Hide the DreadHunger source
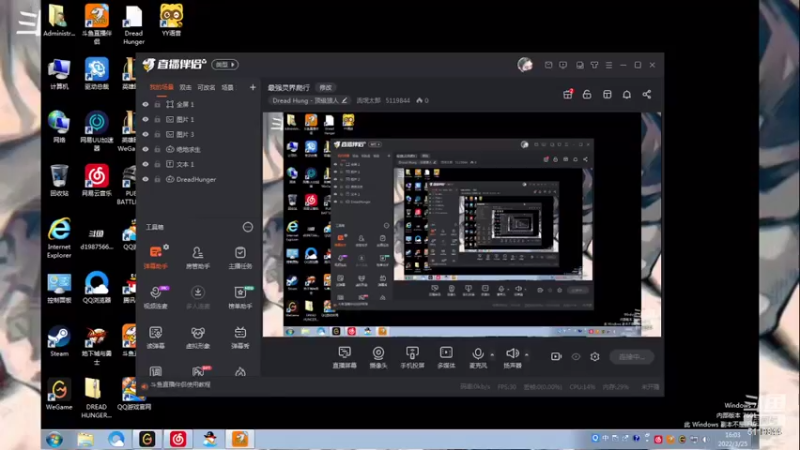Screen dimensions: 800x450 tap(145, 179)
